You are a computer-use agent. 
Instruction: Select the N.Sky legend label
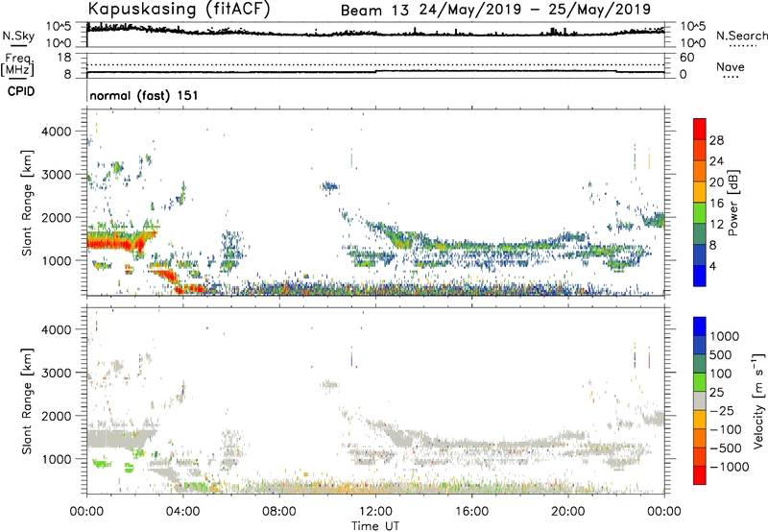click(18, 36)
